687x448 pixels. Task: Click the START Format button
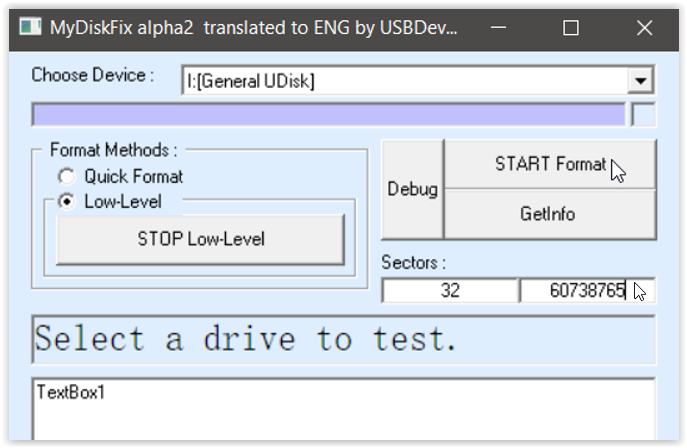tap(550, 164)
